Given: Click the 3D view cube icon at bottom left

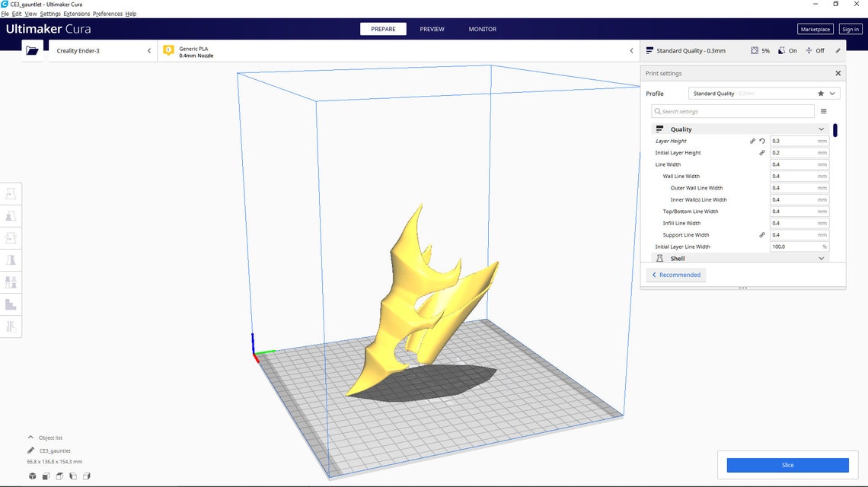Looking at the screenshot, I should pos(33,476).
